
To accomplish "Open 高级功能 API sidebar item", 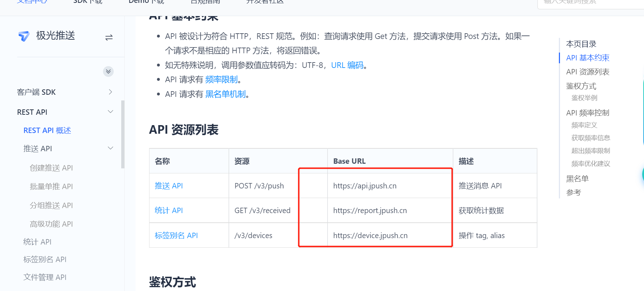I will point(51,224).
